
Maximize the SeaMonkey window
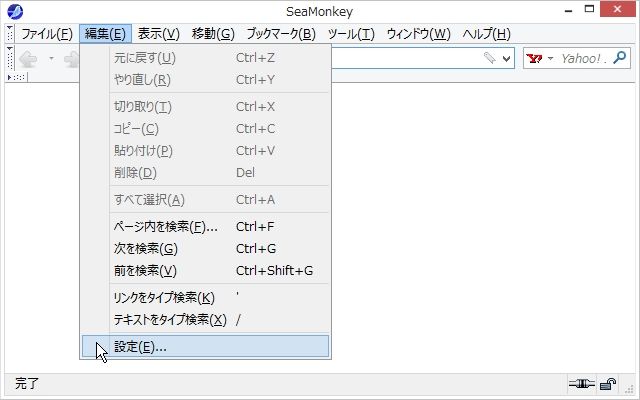coord(589,9)
